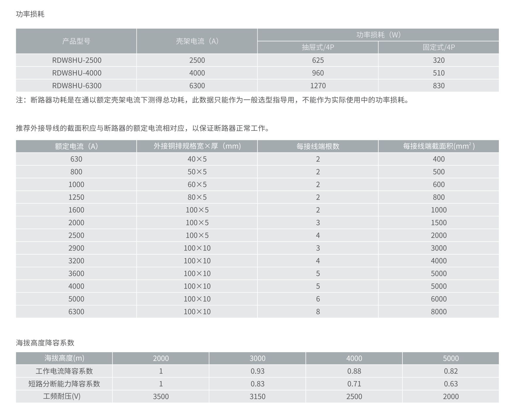This screenshot has height=420, width=515.
Task: Click the 1270 drawer-type power loss value
Action: pyautogui.click(x=318, y=86)
